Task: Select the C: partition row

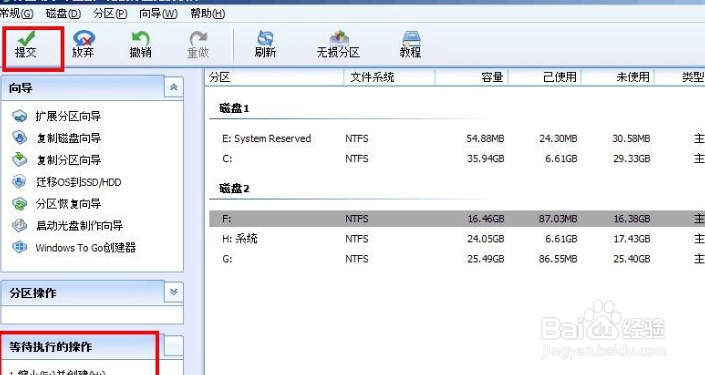Action: click(x=457, y=159)
